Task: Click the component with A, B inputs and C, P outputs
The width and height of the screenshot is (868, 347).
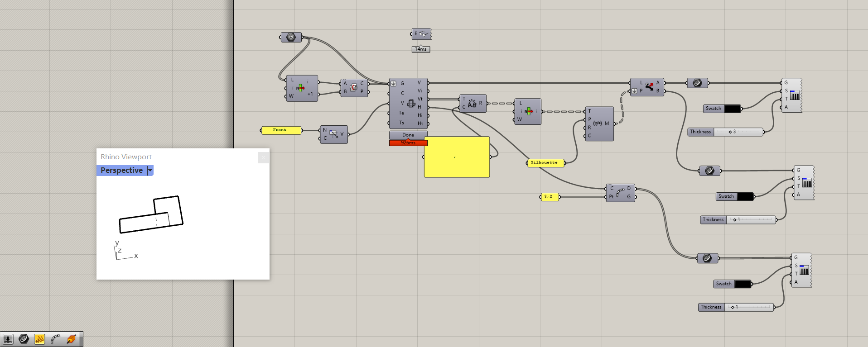Action: pos(354,87)
